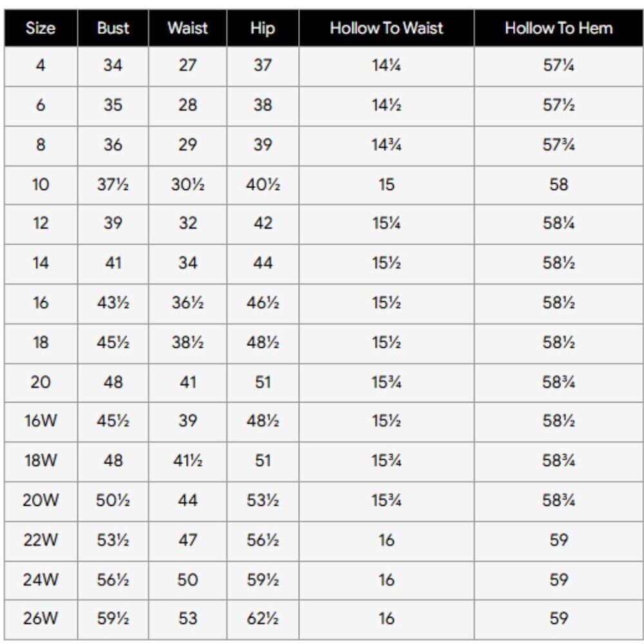Select the size 4 row label
This screenshot has height=644, width=644.
[40, 65]
